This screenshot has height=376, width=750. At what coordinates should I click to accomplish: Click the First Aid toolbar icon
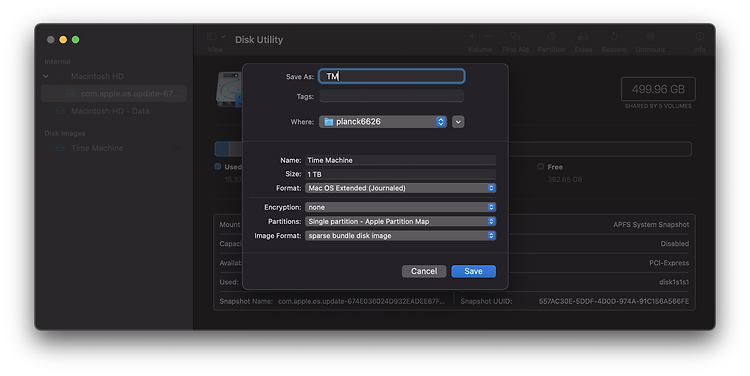(x=515, y=37)
